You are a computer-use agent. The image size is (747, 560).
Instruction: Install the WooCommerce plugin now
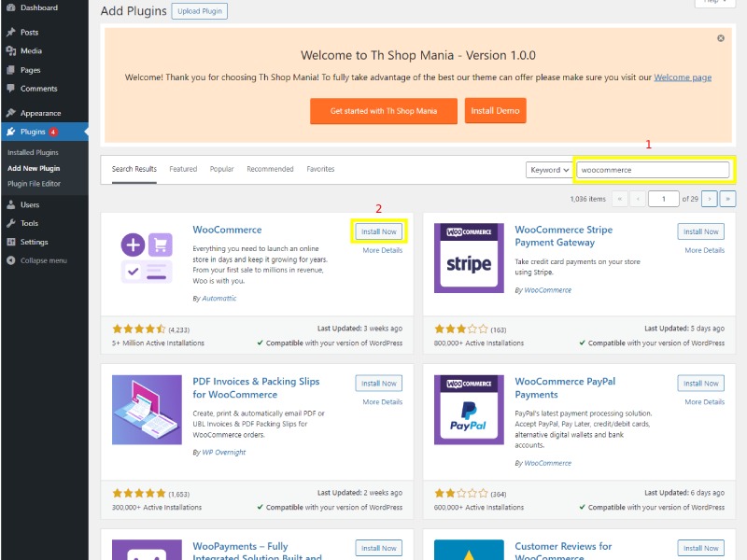[x=379, y=231]
